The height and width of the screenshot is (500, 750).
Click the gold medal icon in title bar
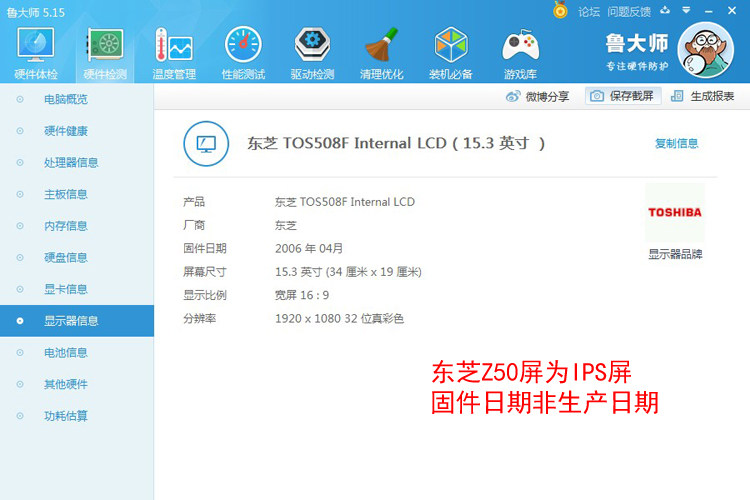point(560,10)
